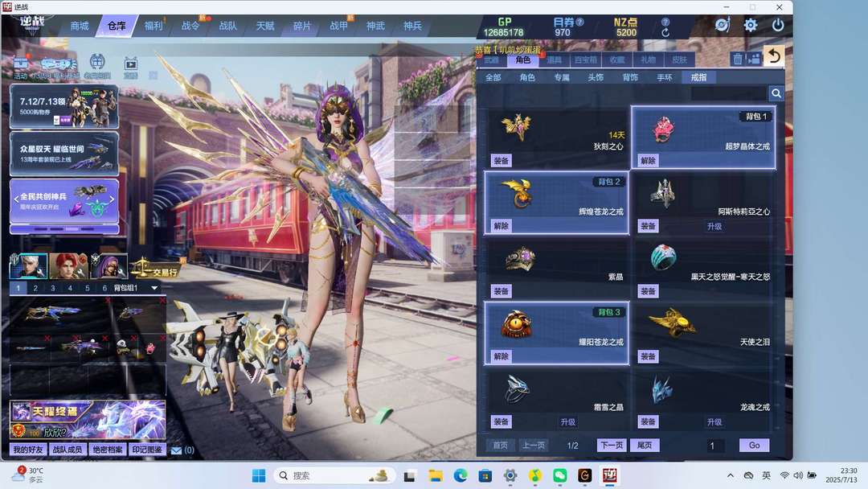The image size is (868, 489).
Task: Open the 战甲 armor tab
Action: (x=339, y=26)
